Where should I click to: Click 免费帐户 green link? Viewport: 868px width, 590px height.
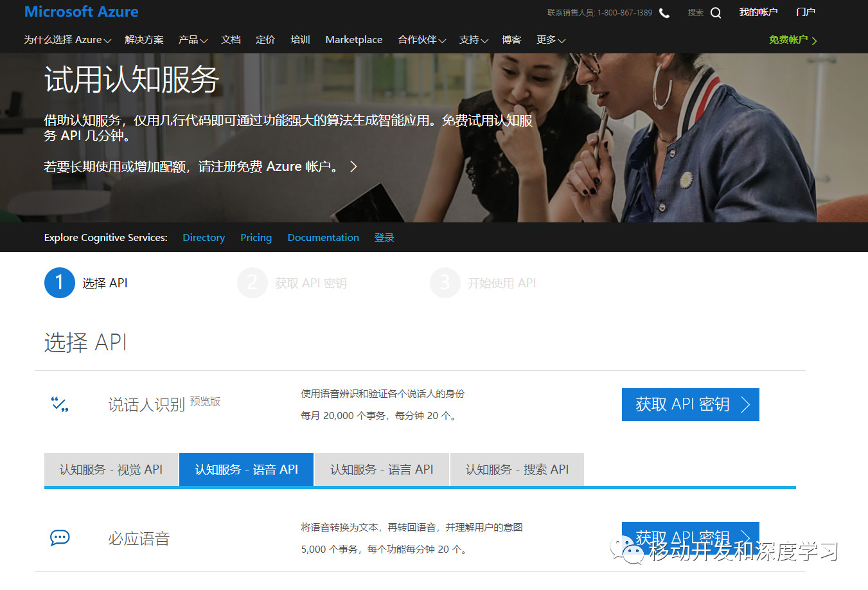point(793,40)
